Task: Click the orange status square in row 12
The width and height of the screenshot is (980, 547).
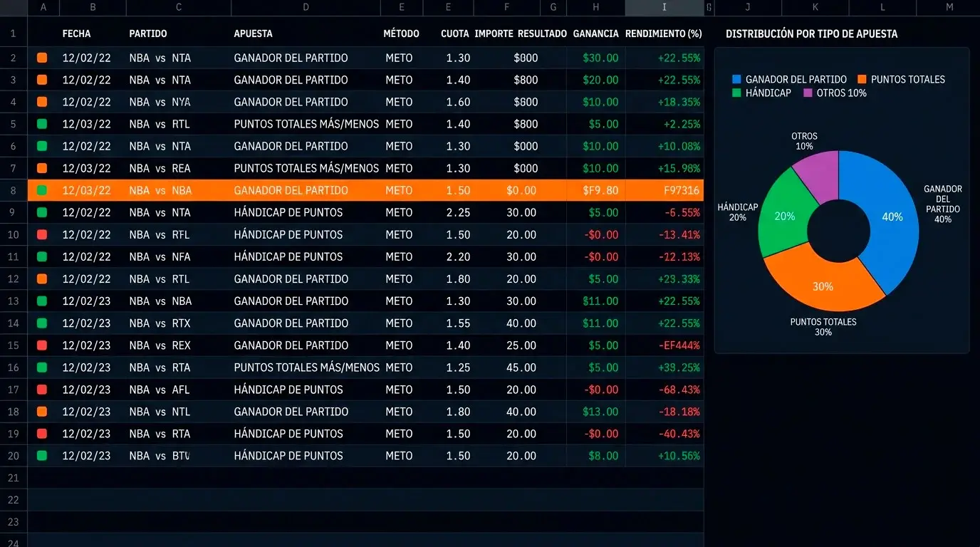Action: pos(42,278)
